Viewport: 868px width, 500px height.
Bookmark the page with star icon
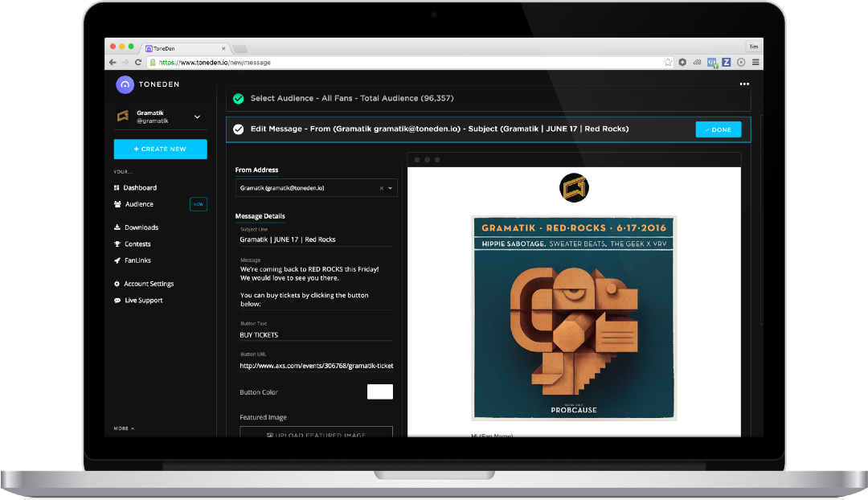(x=668, y=63)
